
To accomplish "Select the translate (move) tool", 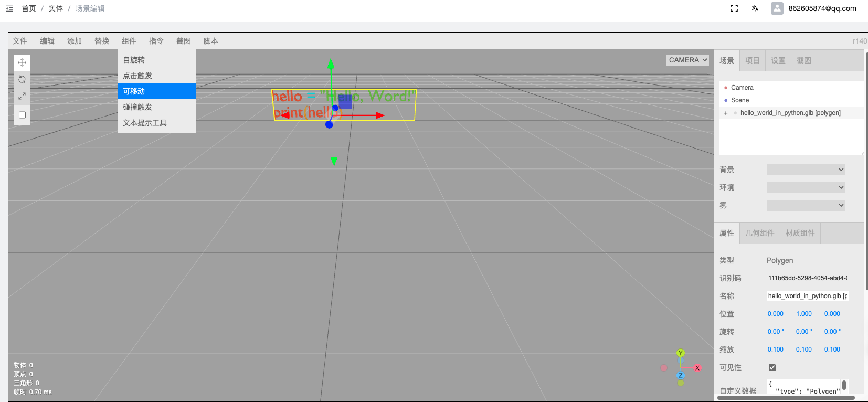I will 22,62.
